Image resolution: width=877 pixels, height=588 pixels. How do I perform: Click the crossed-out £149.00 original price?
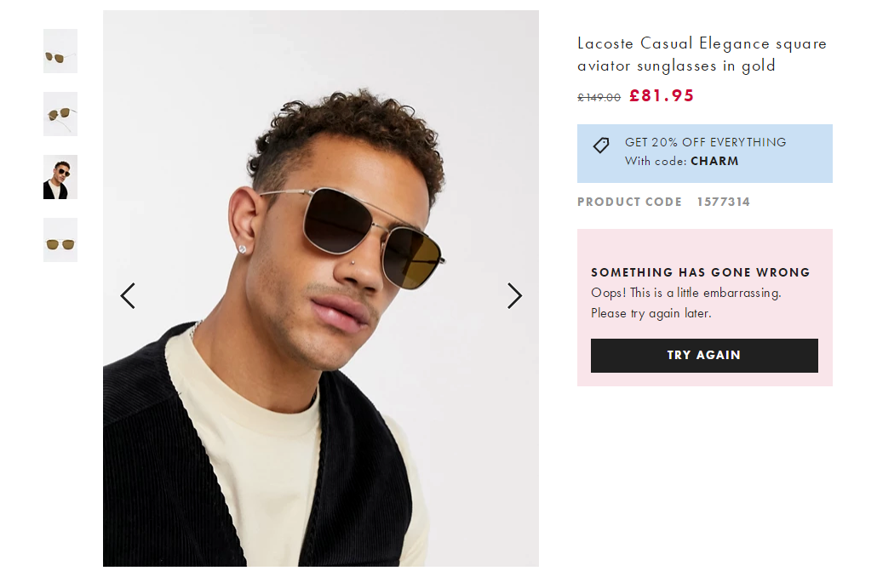point(599,98)
